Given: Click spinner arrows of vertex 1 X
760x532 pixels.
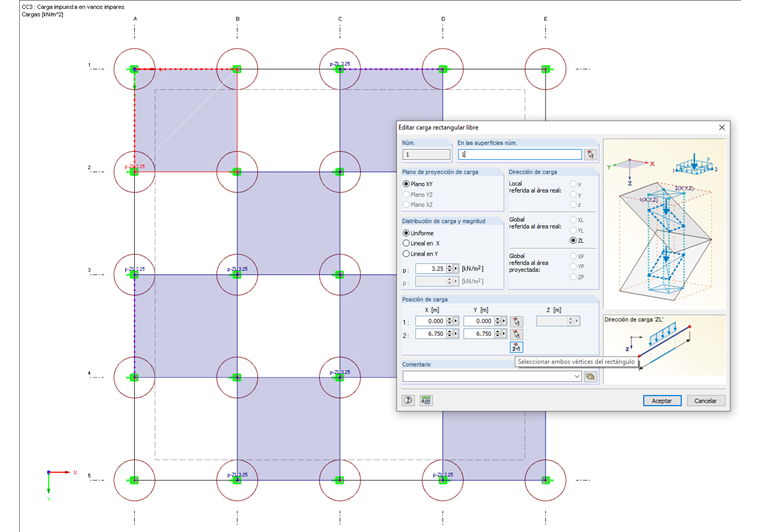Looking at the screenshot, I should tap(449, 321).
